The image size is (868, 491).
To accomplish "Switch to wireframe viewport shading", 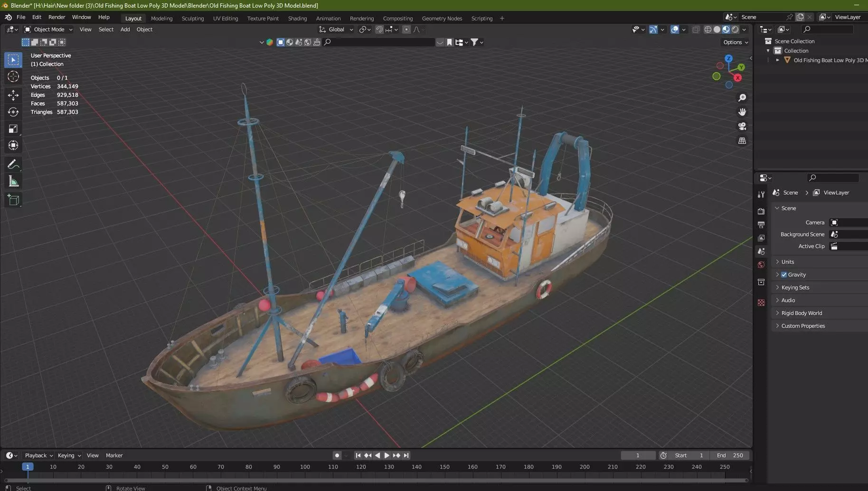I will (x=708, y=29).
